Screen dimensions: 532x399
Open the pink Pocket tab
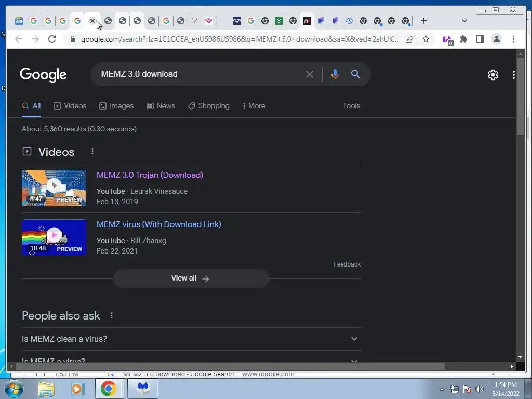pos(209,21)
